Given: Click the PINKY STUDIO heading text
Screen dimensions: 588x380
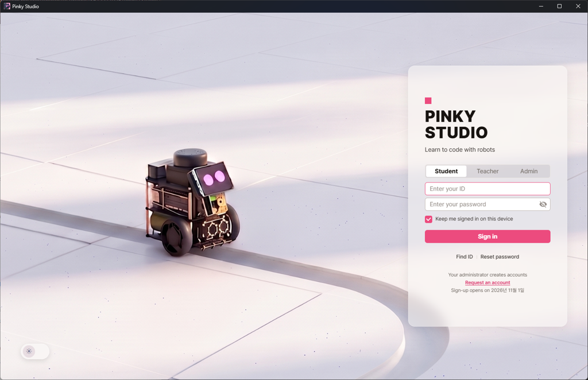Looking at the screenshot, I should click(456, 125).
